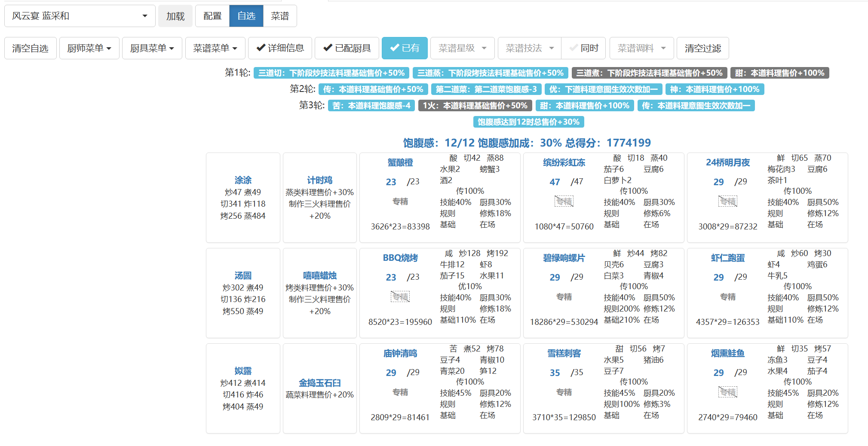Toggle the 详细信息 checkbox button
868x446 pixels.
[x=280, y=48]
